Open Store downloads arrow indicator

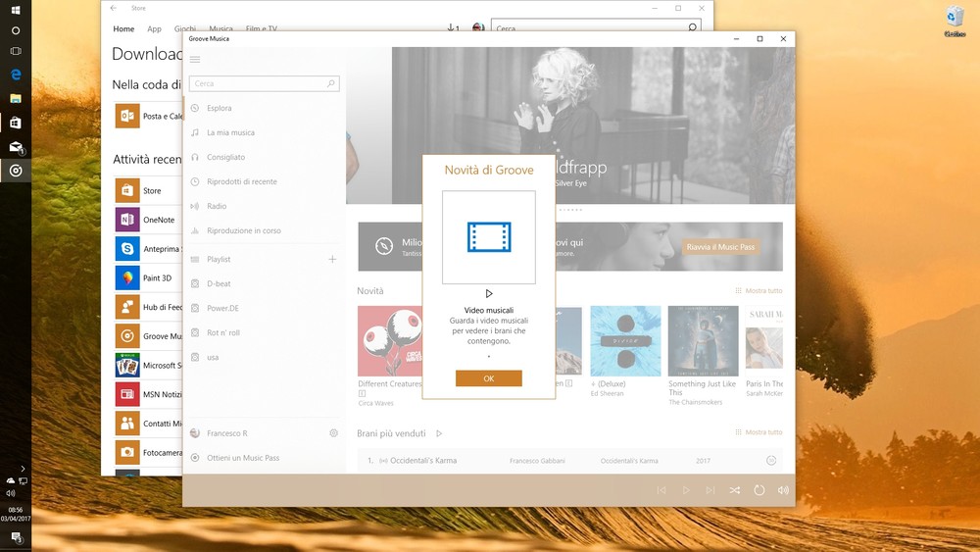tap(453, 28)
